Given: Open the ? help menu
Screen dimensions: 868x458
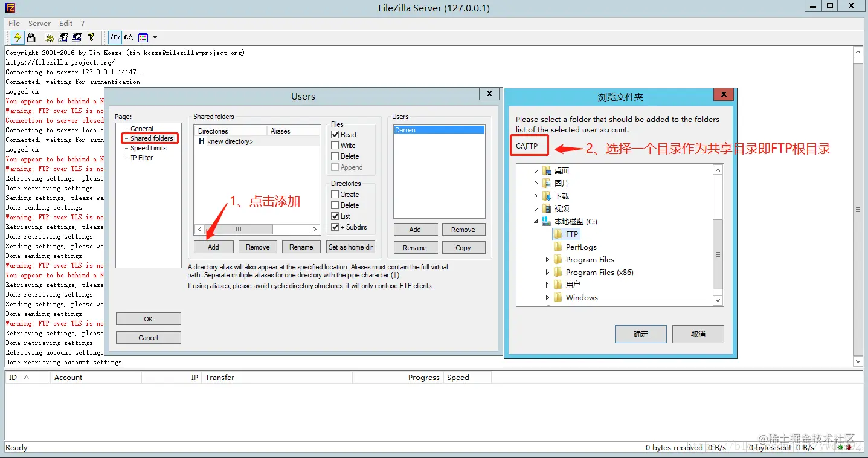Looking at the screenshot, I should click(82, 23).
